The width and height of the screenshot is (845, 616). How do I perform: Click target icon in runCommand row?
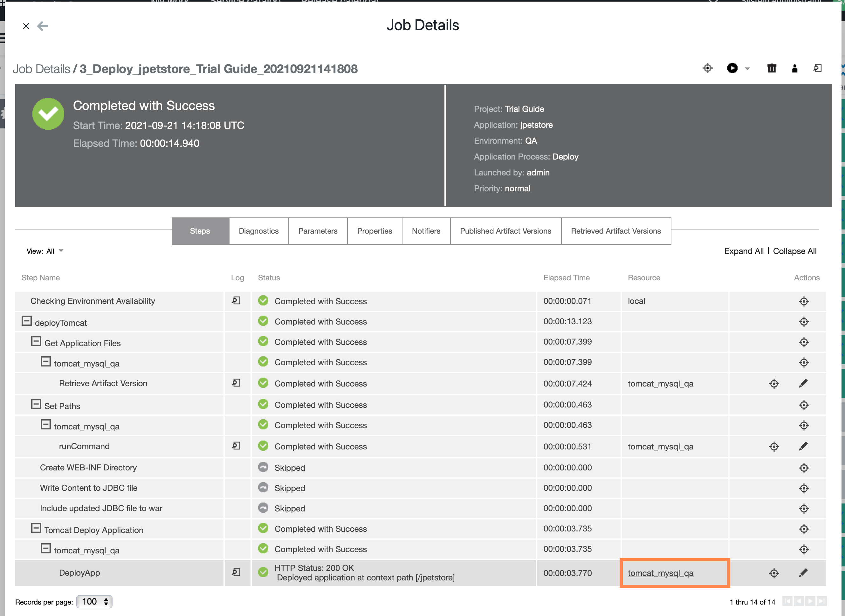774,447
